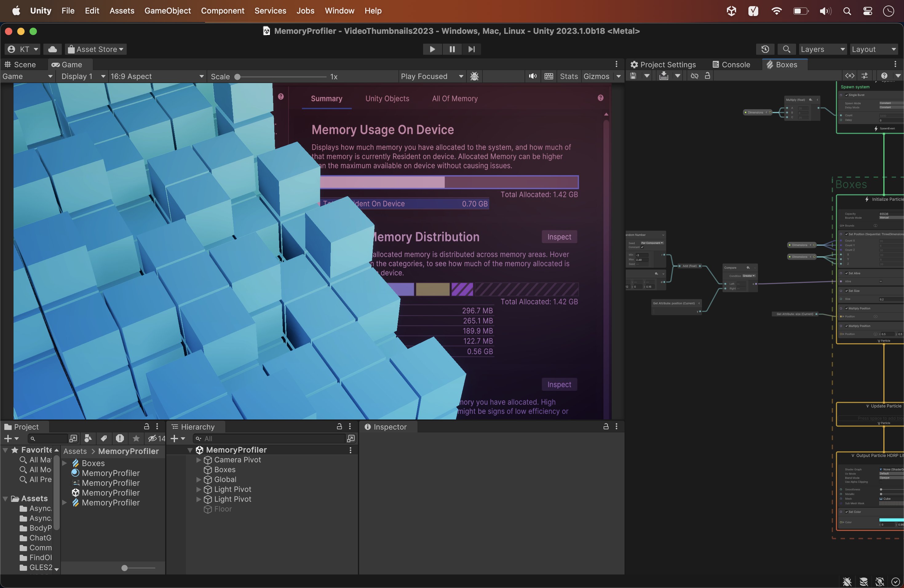Click the lower Inspect button

coord(559,384)
